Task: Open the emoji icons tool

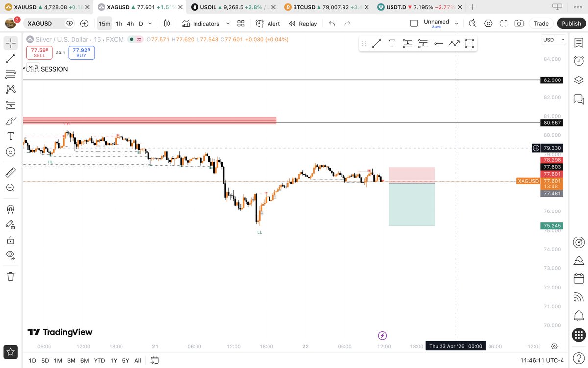Action: pyautogui.click(x=10, y=152)
